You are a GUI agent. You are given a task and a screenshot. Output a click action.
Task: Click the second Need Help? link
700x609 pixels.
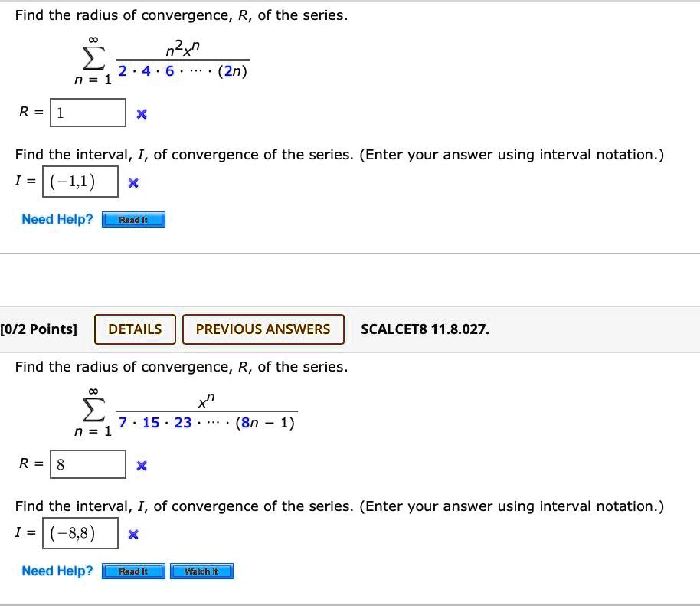pyautogui.click(x=57, y=571)
